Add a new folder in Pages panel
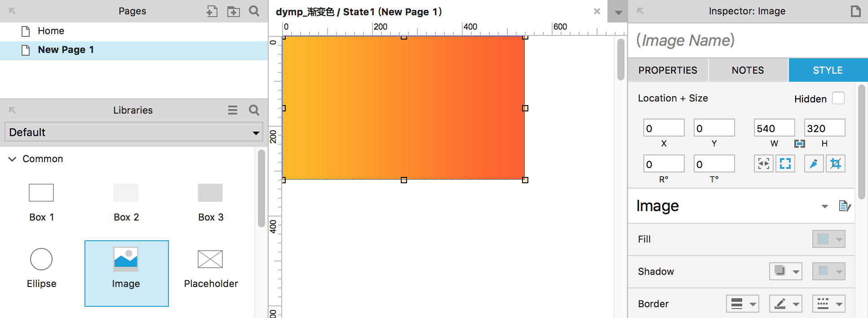The image size is (868, 318). coord(233,11)
